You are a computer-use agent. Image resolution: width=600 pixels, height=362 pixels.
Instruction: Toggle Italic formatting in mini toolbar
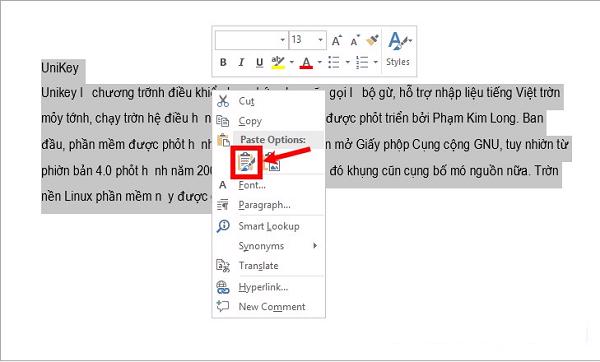coord(241,62)
